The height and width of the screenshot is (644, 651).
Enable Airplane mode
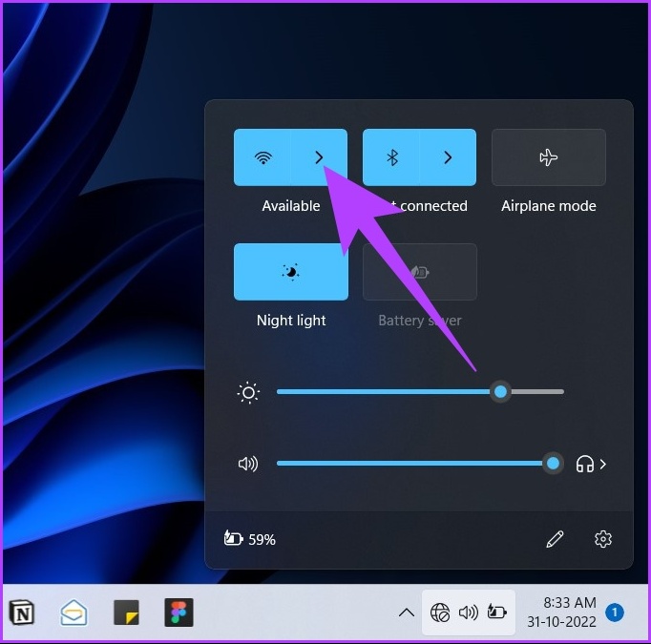click(548, 157)
